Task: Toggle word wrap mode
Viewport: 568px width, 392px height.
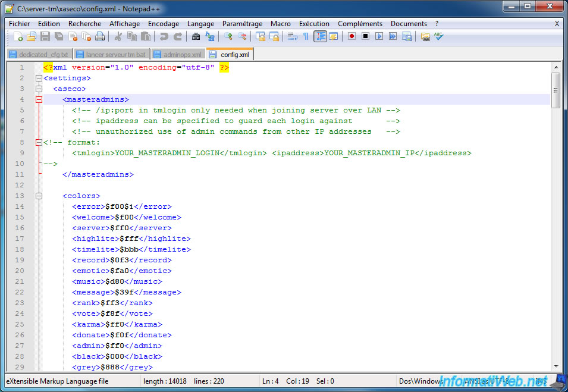Action: point(291,36)
